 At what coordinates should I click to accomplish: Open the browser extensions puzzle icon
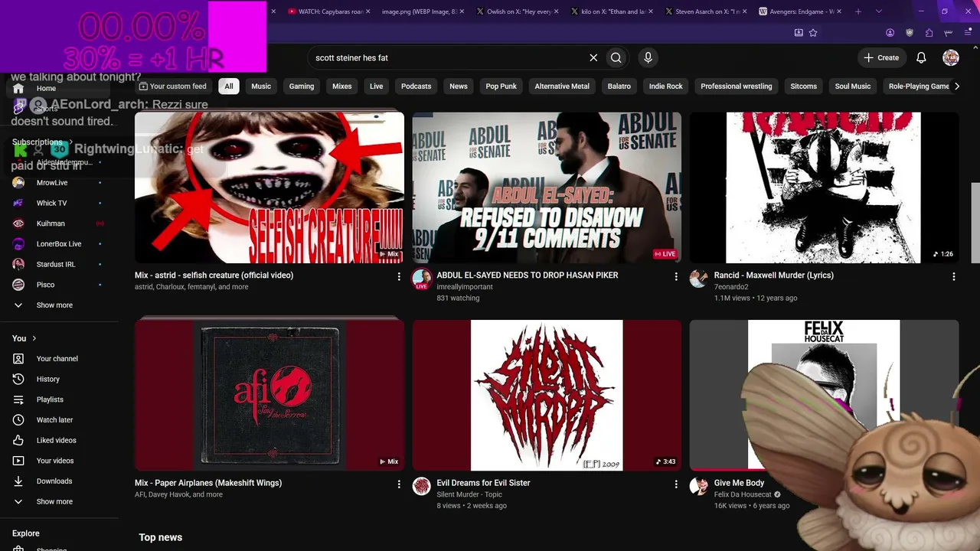coord(929,33)
